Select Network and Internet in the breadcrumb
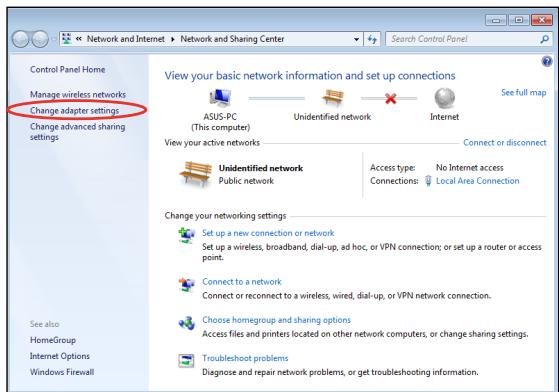Viewport: 559px width, 392px height. click(125, 39)
